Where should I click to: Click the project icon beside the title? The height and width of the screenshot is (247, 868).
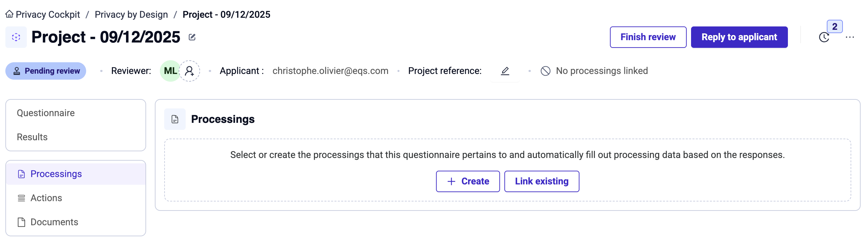click(16, 37)
